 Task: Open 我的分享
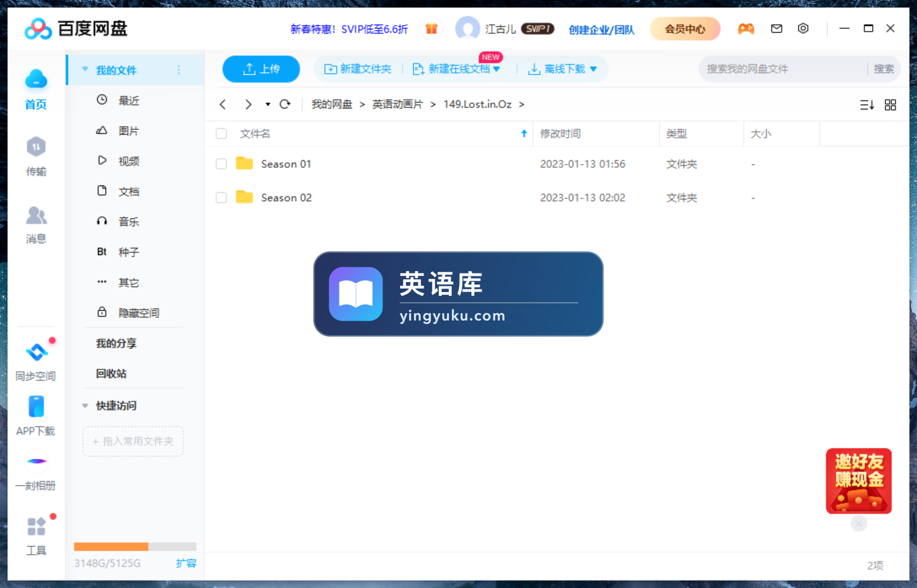pyautogui.click(x=116, y=343)
